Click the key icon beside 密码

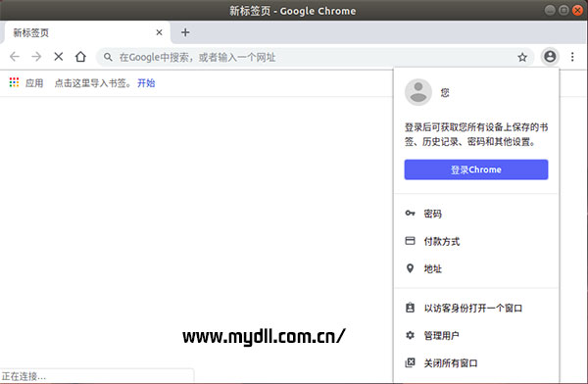tap(410, 213)
